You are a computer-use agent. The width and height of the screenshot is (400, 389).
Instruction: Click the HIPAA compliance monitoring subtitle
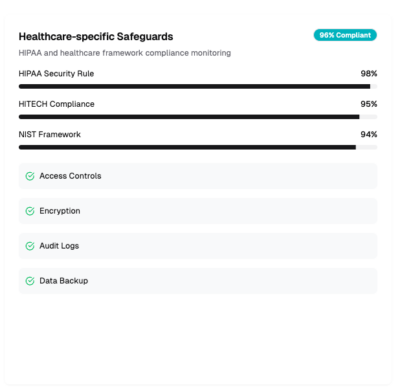tap(125, 53)
